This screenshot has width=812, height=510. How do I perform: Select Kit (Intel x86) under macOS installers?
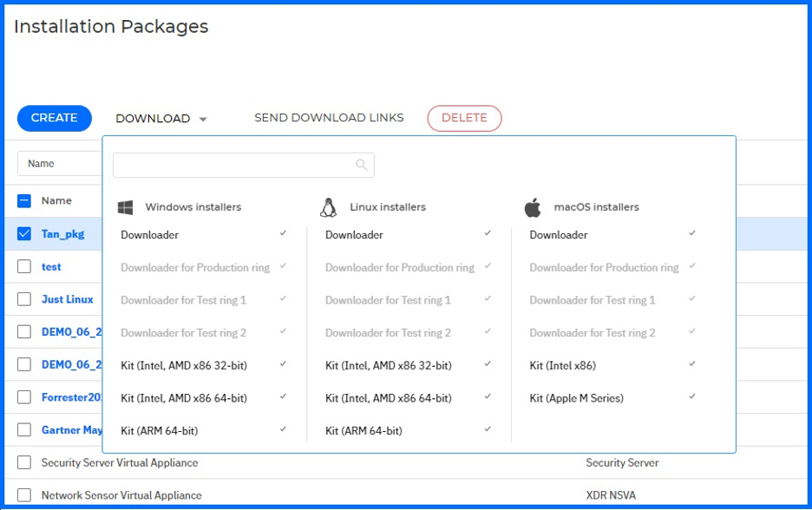[x=560, y=365]
